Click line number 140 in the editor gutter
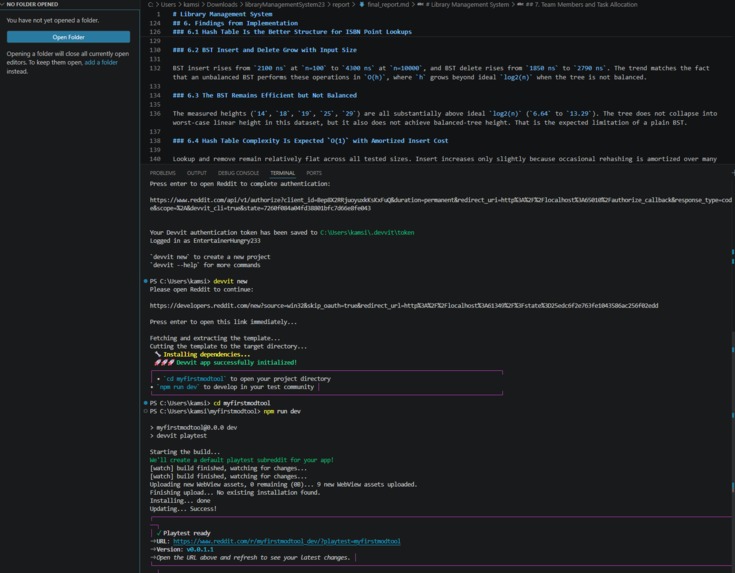735x573 pixels. click(155, 159)
